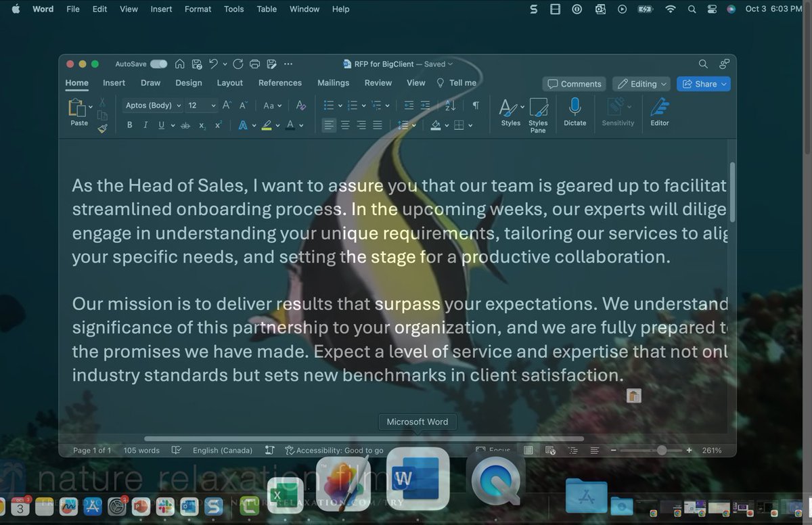Click English (Canada) language in status bar
The image size is (812, 525).
223,451
